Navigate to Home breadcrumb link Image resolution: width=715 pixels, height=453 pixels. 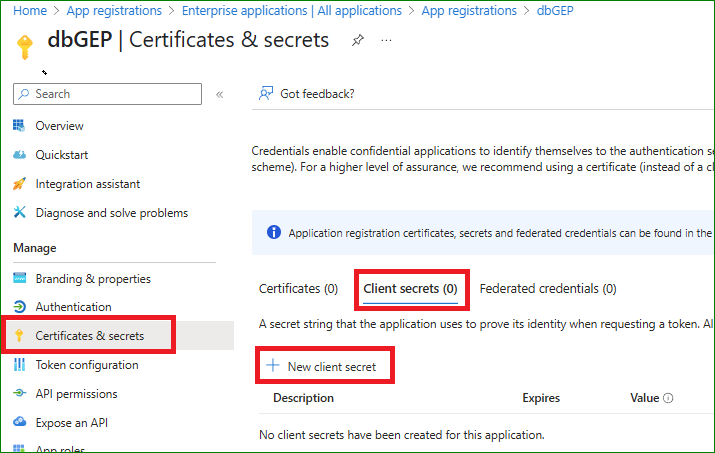(30, 11)
